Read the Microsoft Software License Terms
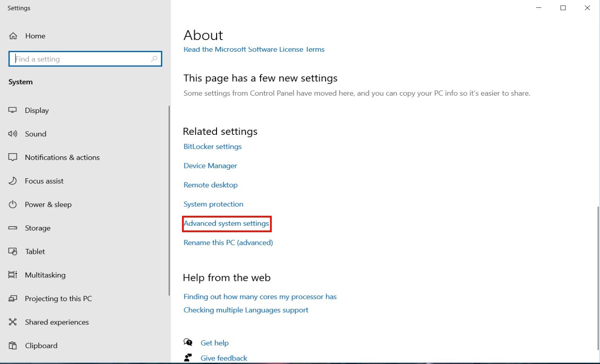The height and width of the screenshot is (364, 600). tap(254, 50)
